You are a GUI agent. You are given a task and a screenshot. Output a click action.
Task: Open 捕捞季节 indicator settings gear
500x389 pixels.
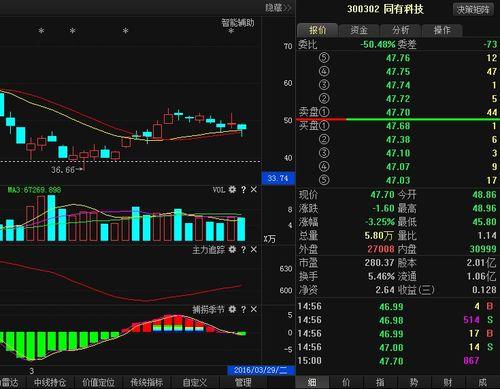pyautogui.click(x=232, y=310)
